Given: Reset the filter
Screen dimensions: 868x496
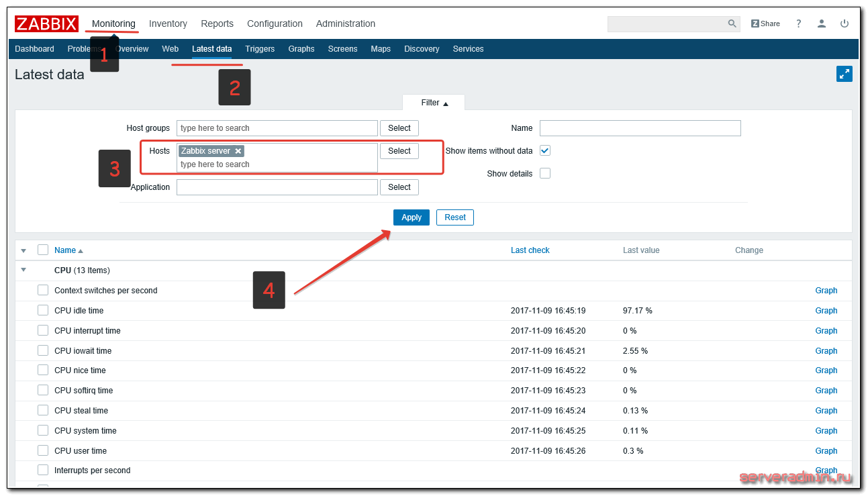Looking at the screenshot, I should [455, 217].
